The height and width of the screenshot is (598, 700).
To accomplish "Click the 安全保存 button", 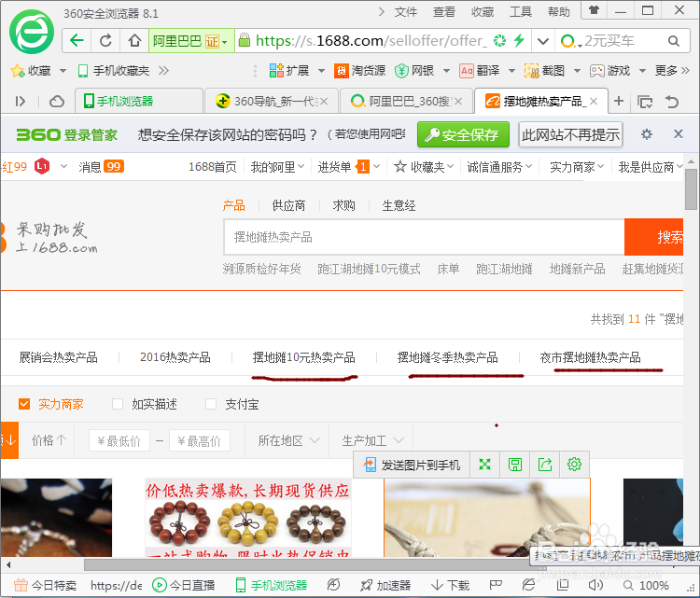I will pyautogui.click(x=463, y=134).
